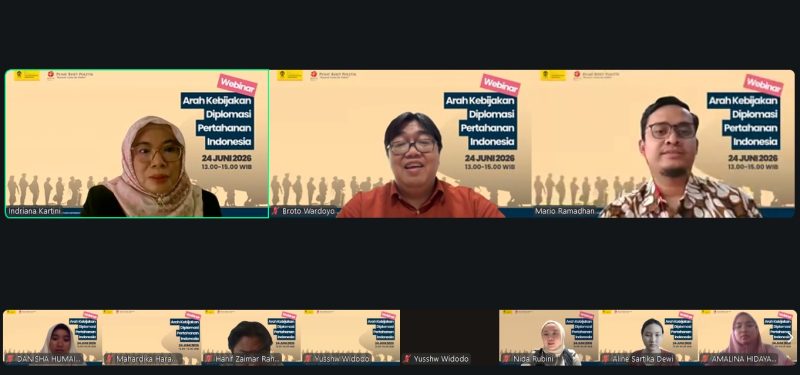Viewport: 800px width, 375px height.
Task: Open AMALINA HIDAYA... participant thumbnail
Action: click(747, 337)
